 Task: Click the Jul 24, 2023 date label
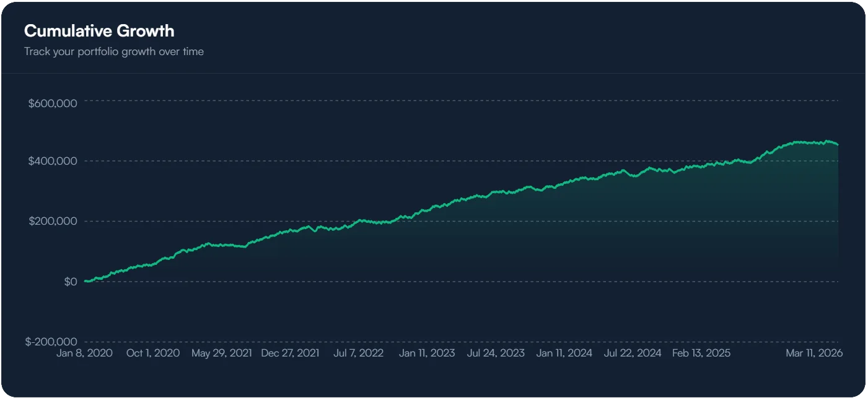pos(496,353)
